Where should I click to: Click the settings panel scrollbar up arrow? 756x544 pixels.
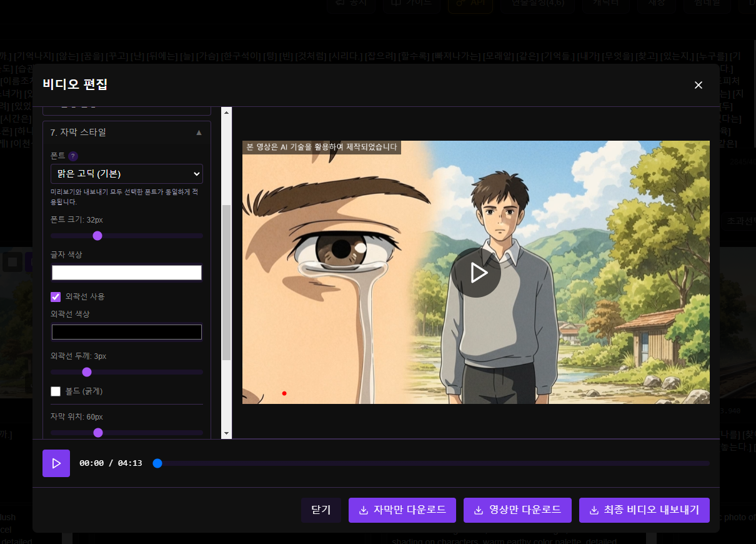pyautogui.click(x=227, y=113)
